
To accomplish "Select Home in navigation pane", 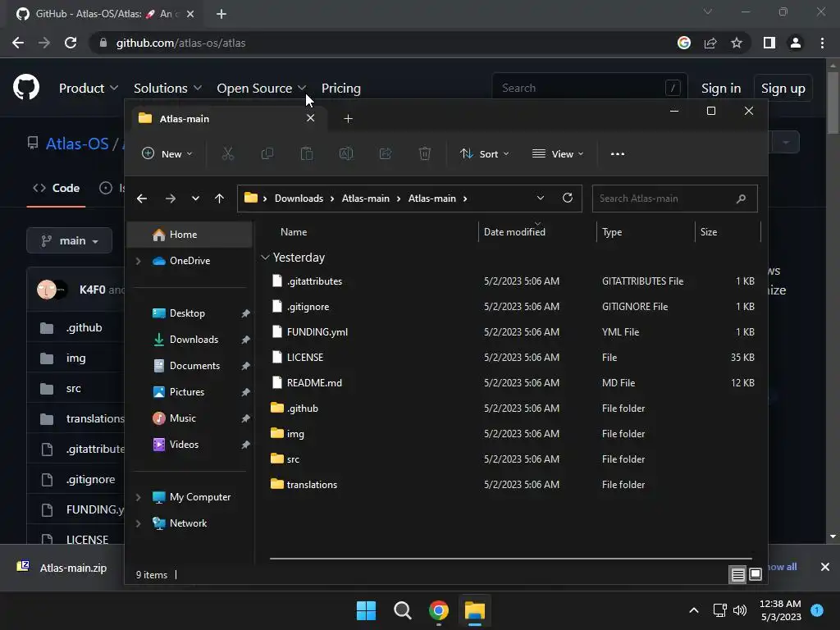I will [x=190, y=235].
